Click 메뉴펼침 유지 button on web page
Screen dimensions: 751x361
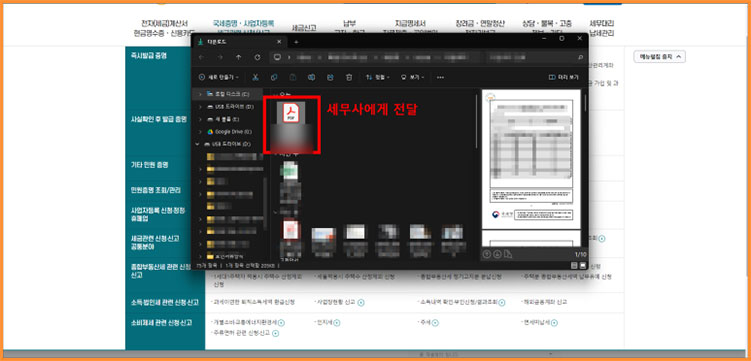660,56
